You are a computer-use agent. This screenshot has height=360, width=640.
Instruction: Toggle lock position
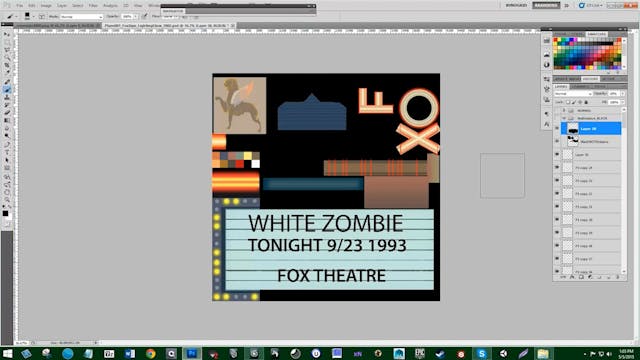pyautogui.click(x=580, y=102)
